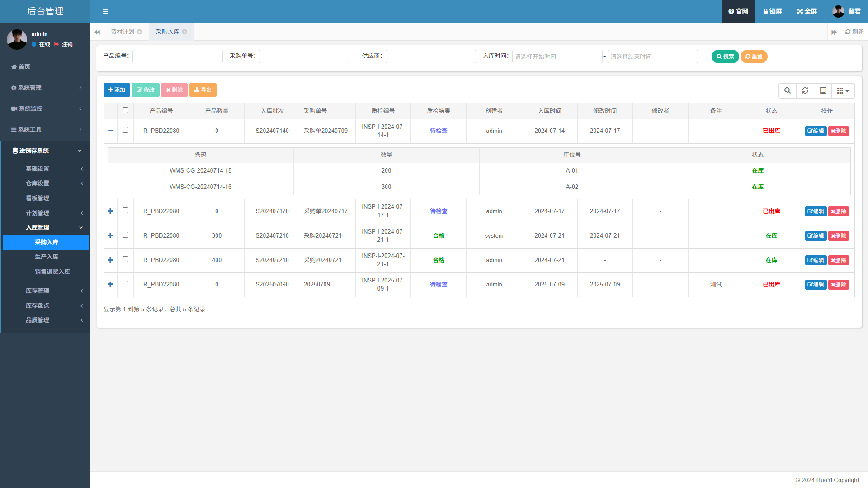The height and width of the screenshot is (488, 868).
Task: Click the 搜索 search button
Action: click(725, 56)
